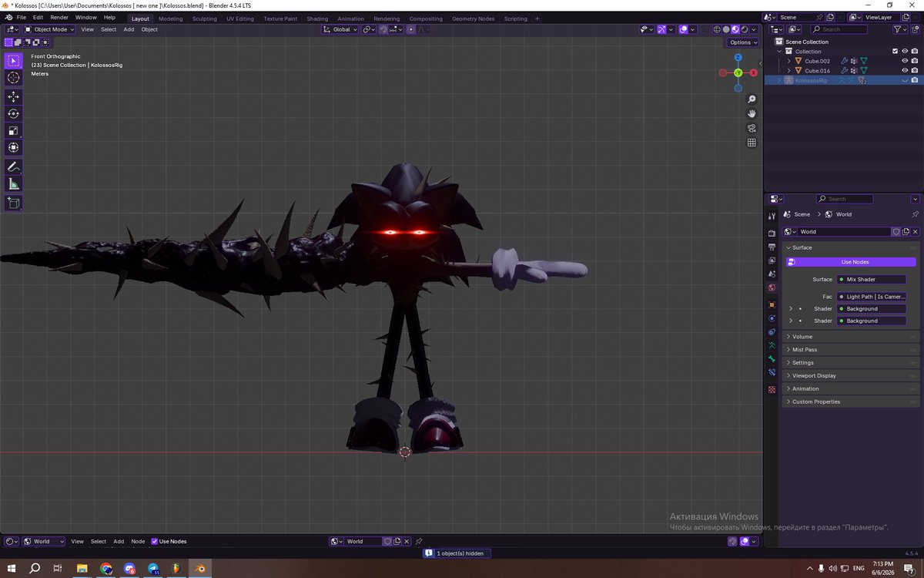Open the outliner filter dropdown

pyautogui.click(x=900, y=29)
